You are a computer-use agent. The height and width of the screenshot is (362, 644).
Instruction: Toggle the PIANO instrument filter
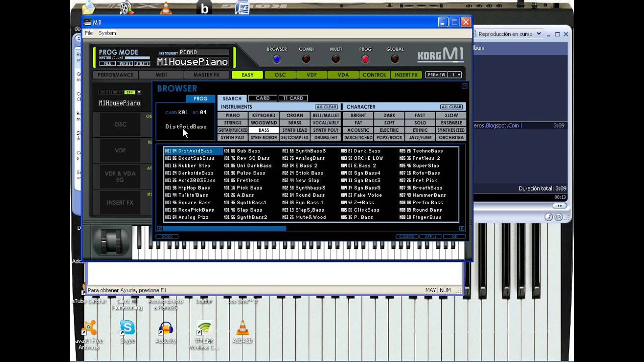click(232, 116)
